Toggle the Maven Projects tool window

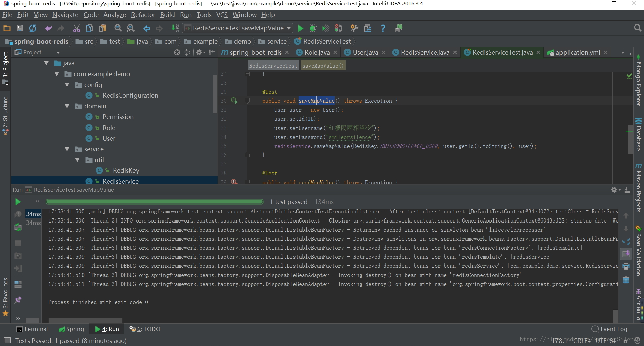pyautogui.click(x=638, y=188)
